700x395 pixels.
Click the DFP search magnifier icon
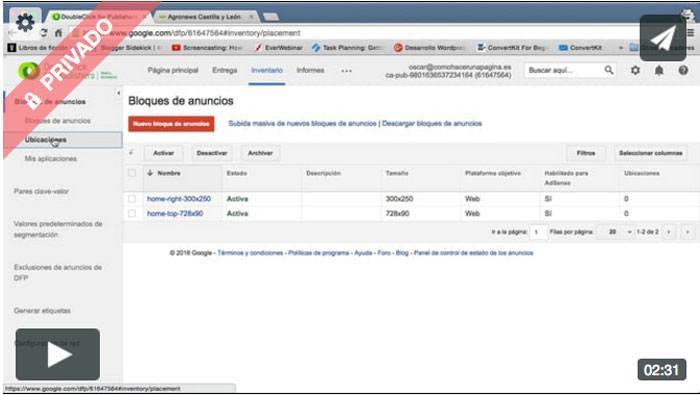[x=609, y=70]
